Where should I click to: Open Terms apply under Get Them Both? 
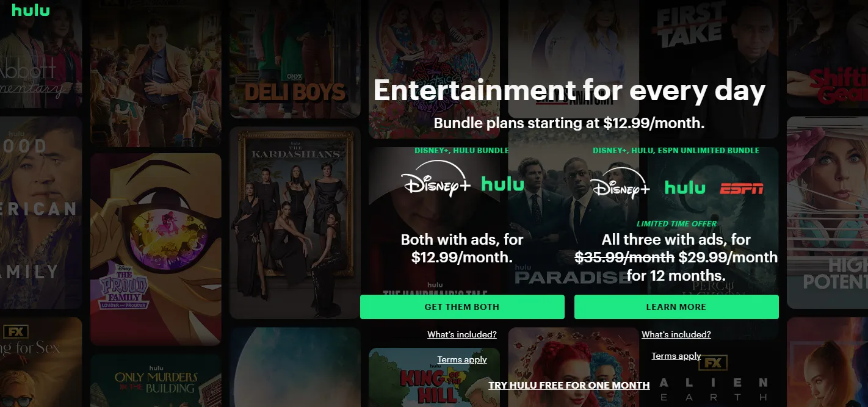pyautogui.click(x=462, y=359)
